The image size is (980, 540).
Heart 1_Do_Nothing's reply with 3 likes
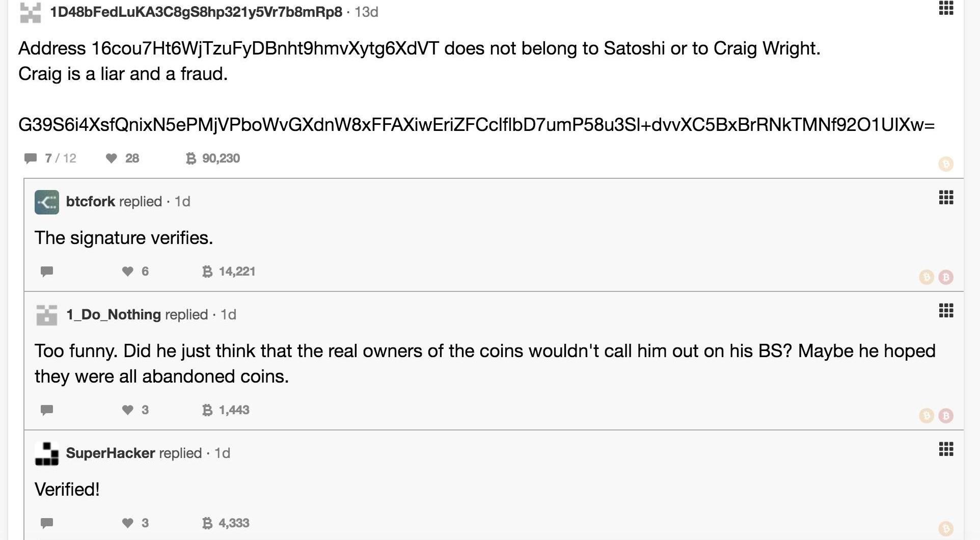click(x=128, y=410)
